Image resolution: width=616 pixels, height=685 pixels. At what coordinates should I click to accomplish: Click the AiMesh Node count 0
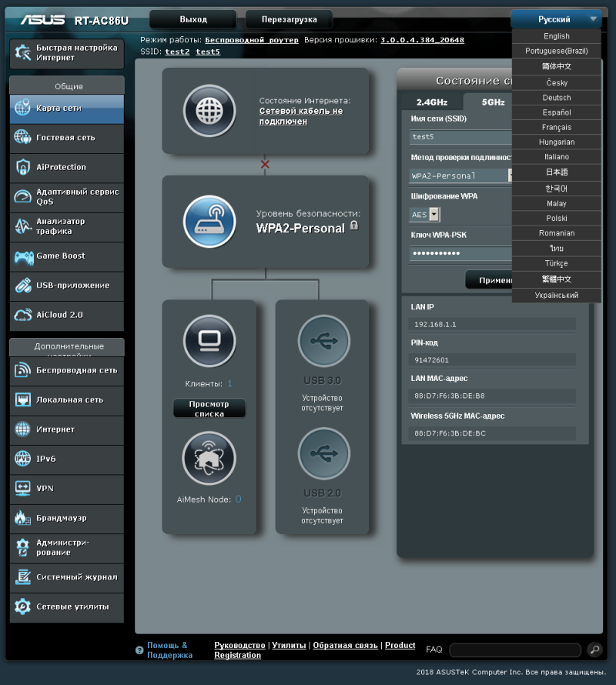coord(238,499)
